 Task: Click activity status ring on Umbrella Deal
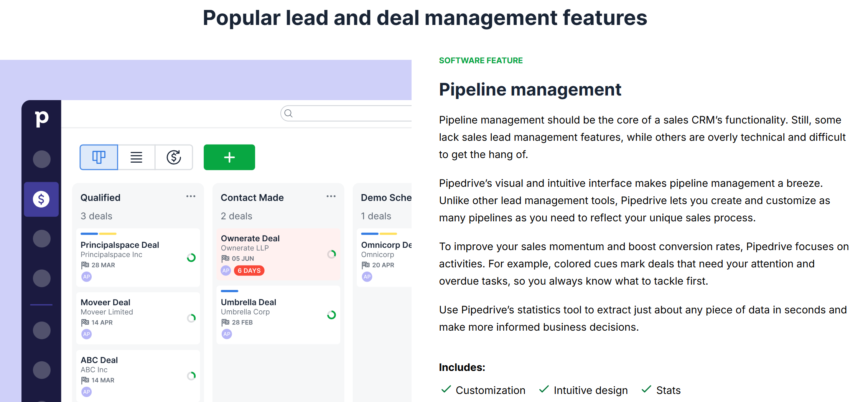click(332, 315)
